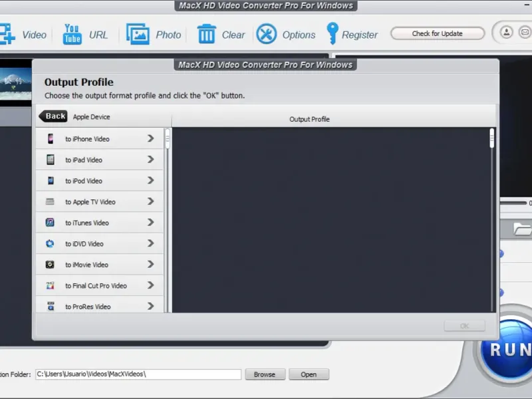Click the Apple Device breadcrumb label
Viewport: 532px width, 399px height.
pos(91,117)
